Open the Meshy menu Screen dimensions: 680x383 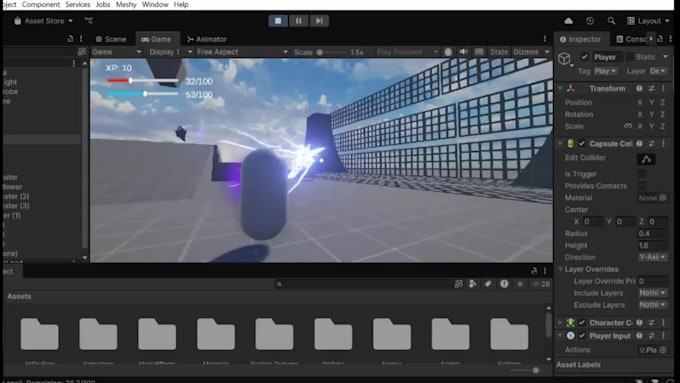[126, 4]
